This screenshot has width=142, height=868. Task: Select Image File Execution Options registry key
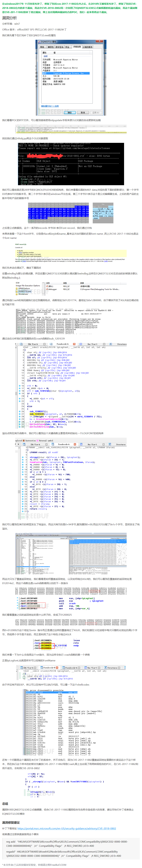tap(28, 285)
